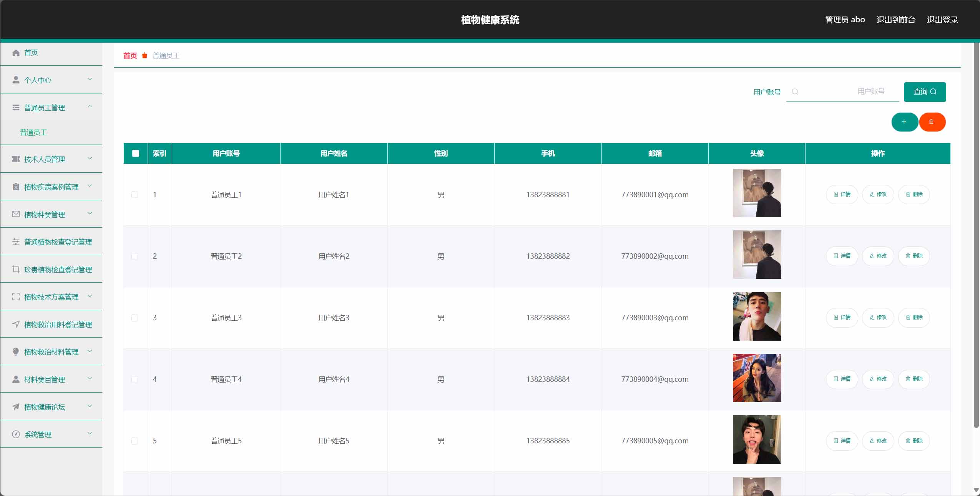Click 详情 for 普通员工3

[x=842, y=318]
